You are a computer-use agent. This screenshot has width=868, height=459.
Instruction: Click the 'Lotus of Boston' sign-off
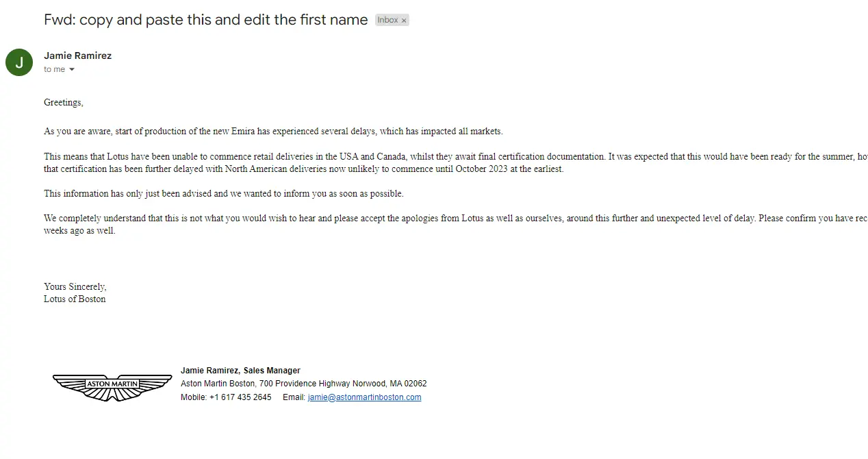click(75, 299)
